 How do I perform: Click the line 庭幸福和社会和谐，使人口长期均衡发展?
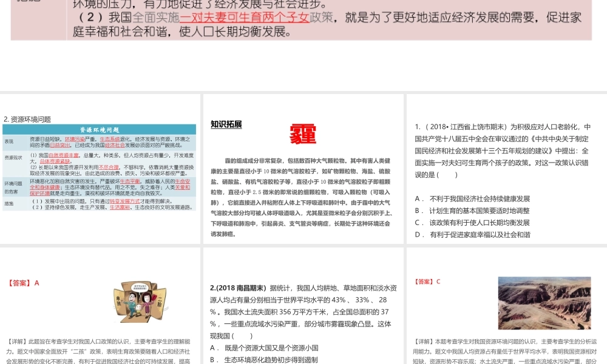coord(182,32)
